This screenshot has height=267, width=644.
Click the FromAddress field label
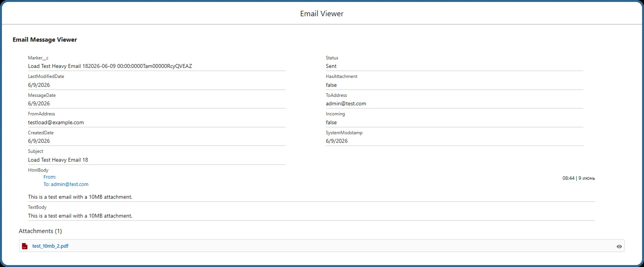(x=41, y=114)
